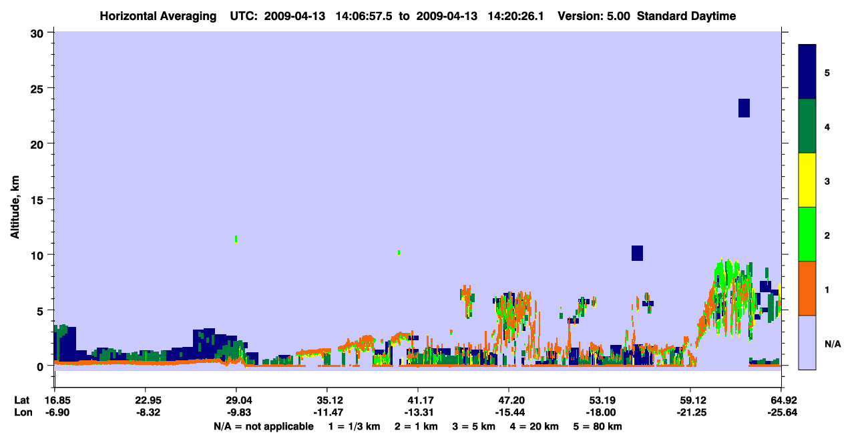Click the color bar 'N/A' label

[832, 344]
